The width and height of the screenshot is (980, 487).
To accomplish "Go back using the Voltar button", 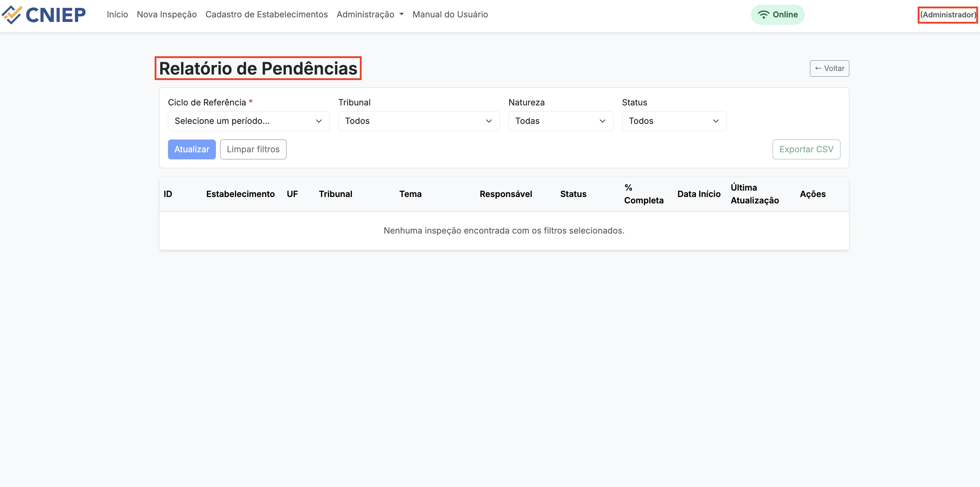I will [829, 69].
